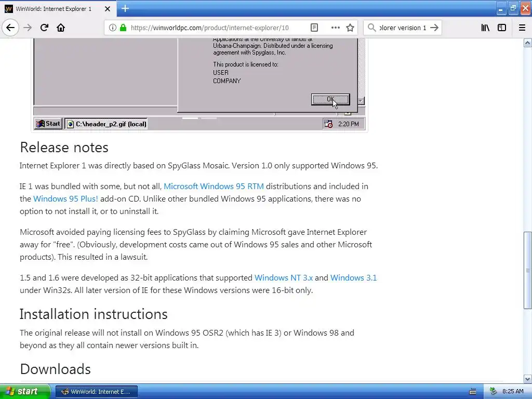Click the scrollbar down arrow
Viewport: 532px width, 399px height.
528,379
